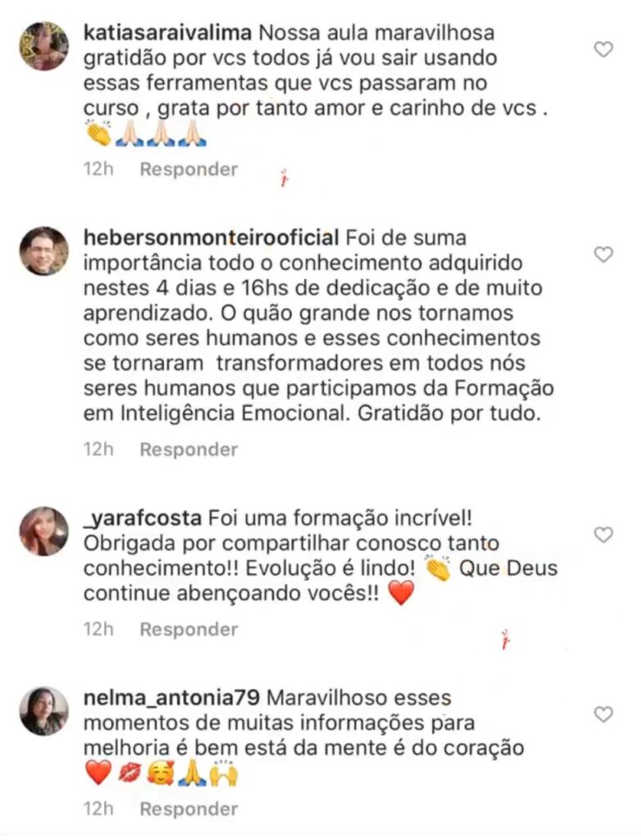Screen dimensions: 641x840
Task: Go to nelma_antonia79's profile via username
Action: (x=172, y=698)
